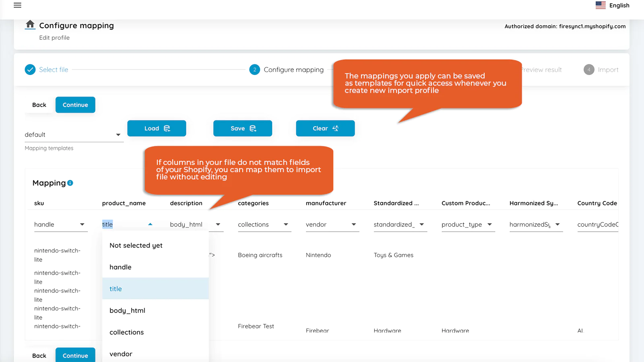The width and height of the screenshot is (644, 362).
Task: Open the handle dropdown under sku
Action: coord(60,224)
